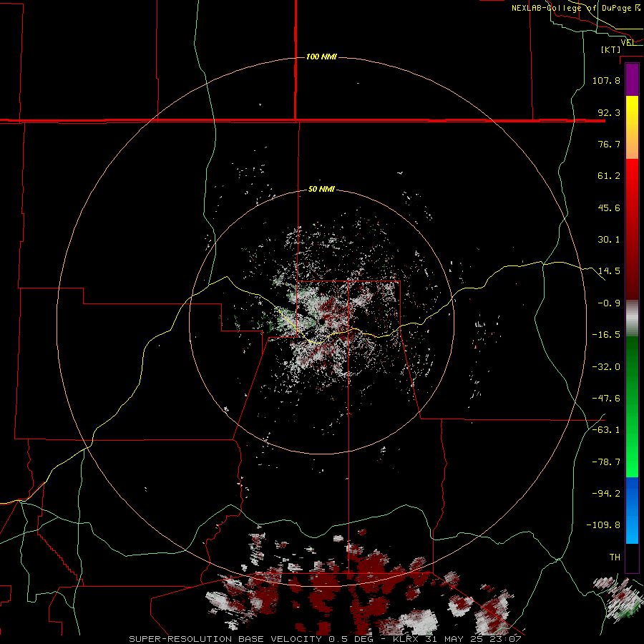The width and height of the screenshot is (644, 644).
Task: Click the -16.5 scale value
Action: [606, 335]
